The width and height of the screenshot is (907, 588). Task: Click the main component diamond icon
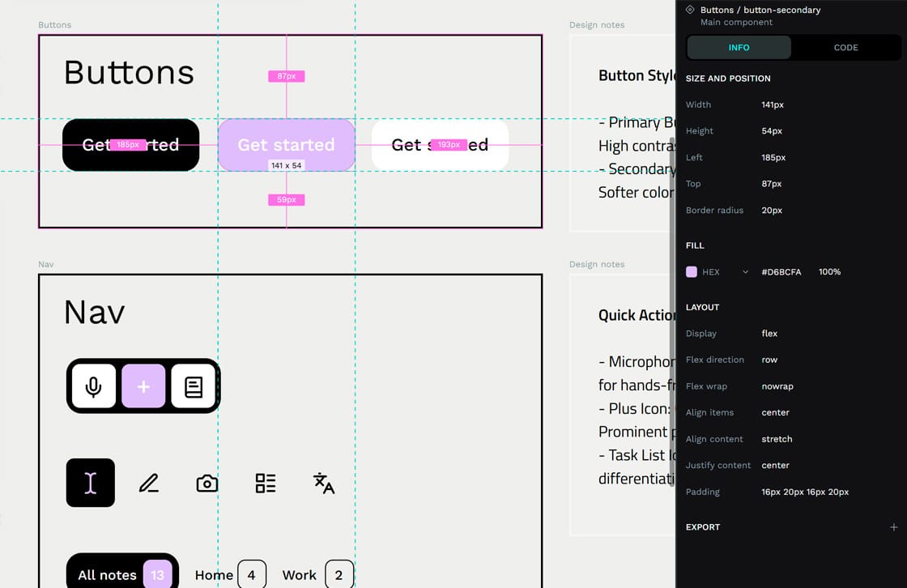click(x=690, y=10)
